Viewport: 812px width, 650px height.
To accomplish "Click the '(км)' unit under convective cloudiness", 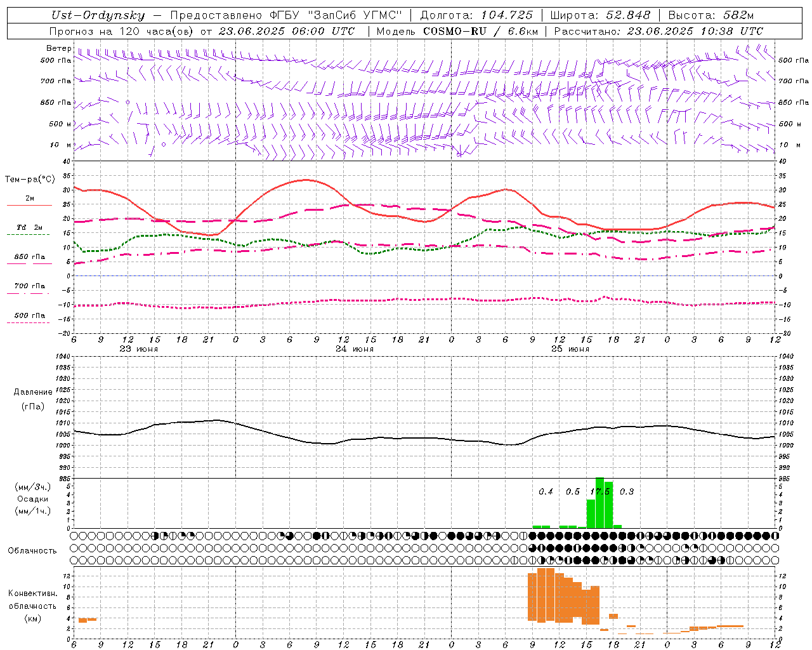I will (32, 618).
